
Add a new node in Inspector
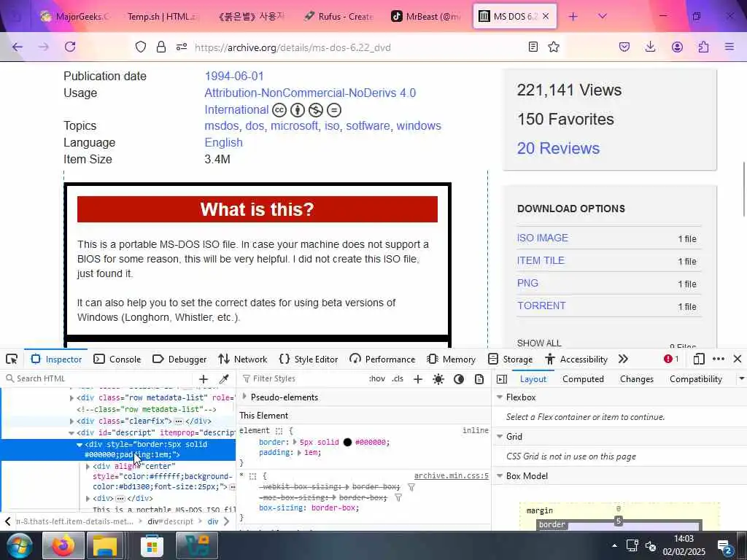[x=204, y=379]
